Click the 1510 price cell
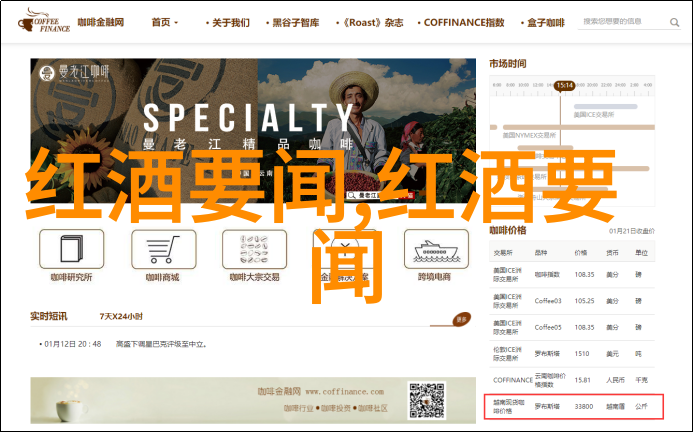The height and width of the screenshot is (433, 694). 582,354
